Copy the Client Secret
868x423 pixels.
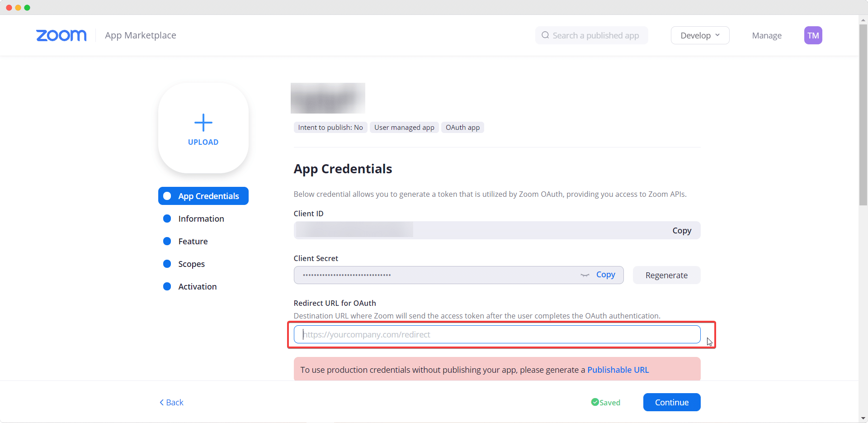coord(605,275)
